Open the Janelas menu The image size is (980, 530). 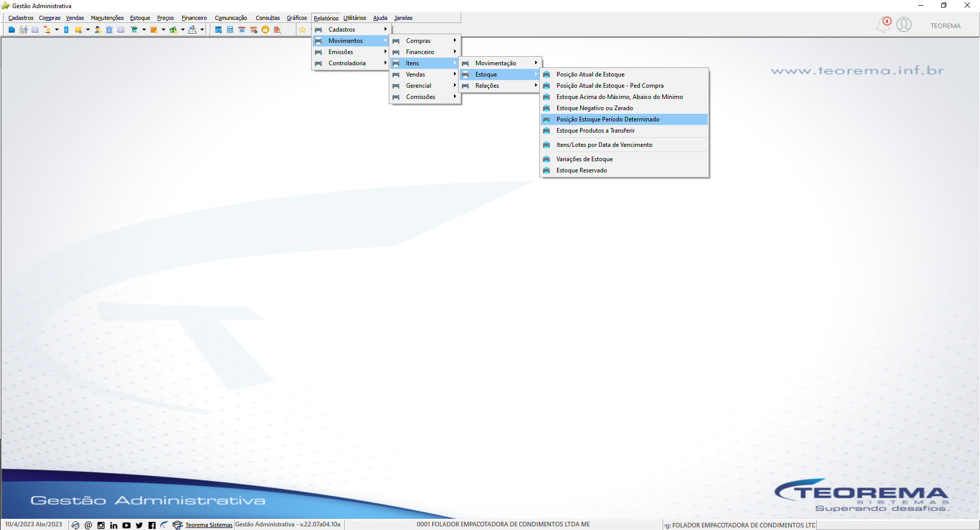403,18
